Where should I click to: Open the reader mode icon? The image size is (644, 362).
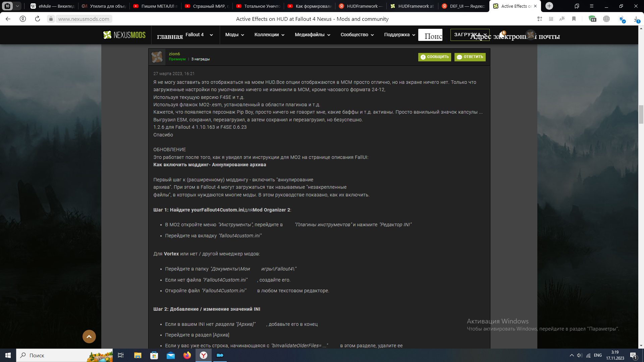coord(551,19)
